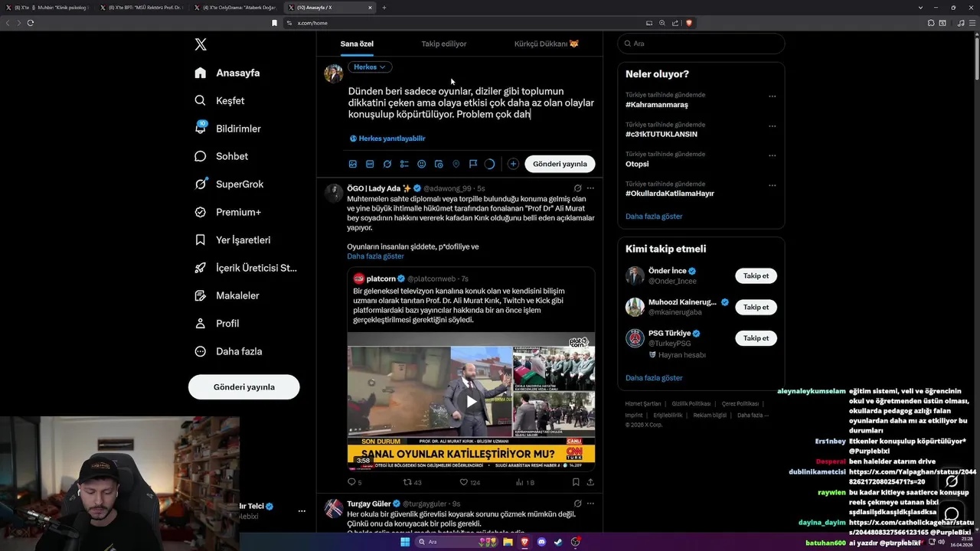Screen dimensions: 980x551
Task: Open more options for #Kahramanmaraş trend
Action: [772, 96]
